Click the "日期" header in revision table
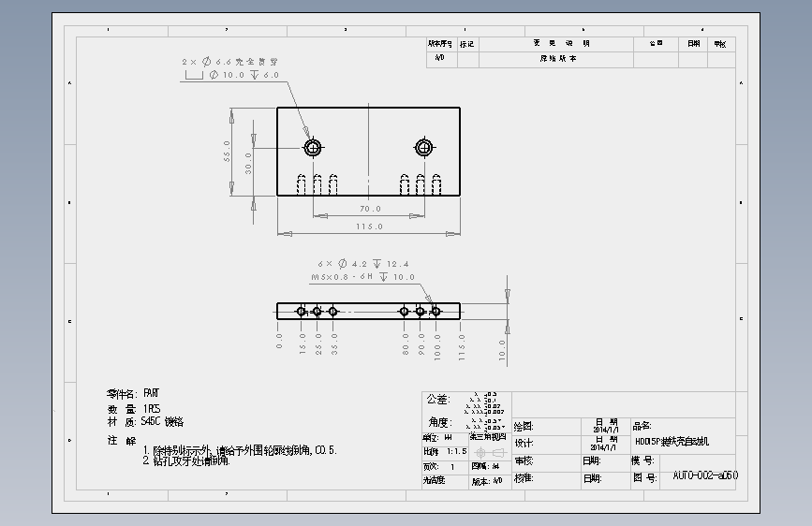 point(693,43)
